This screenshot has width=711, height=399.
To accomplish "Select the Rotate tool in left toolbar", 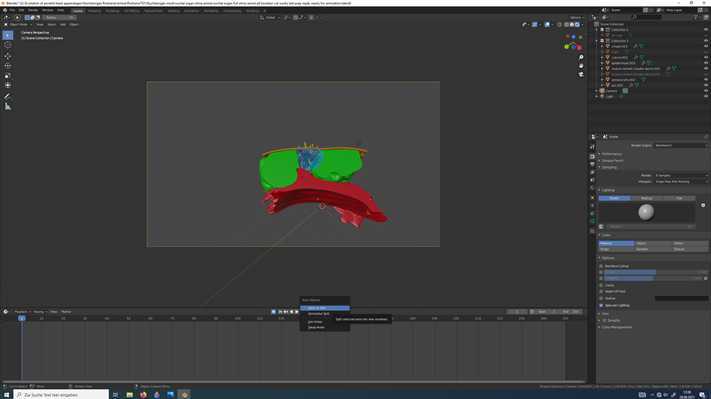I will tap(8, 66).
